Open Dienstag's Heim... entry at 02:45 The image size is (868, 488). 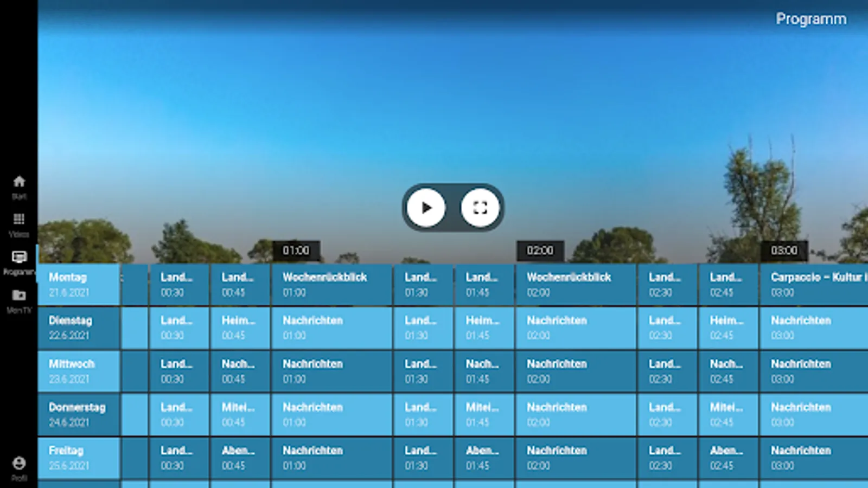(729, 328)
